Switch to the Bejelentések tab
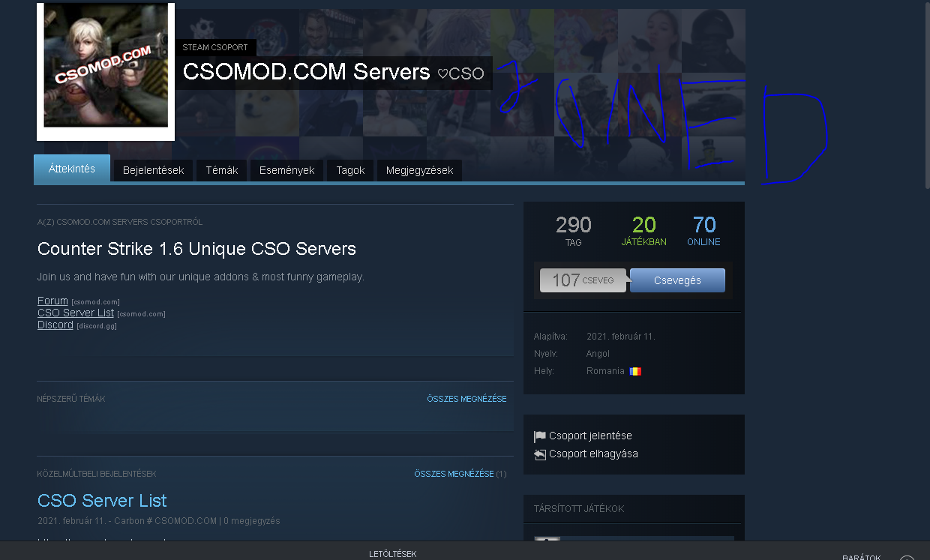Viewport: 930px width, 560px height. pos(153,170)
